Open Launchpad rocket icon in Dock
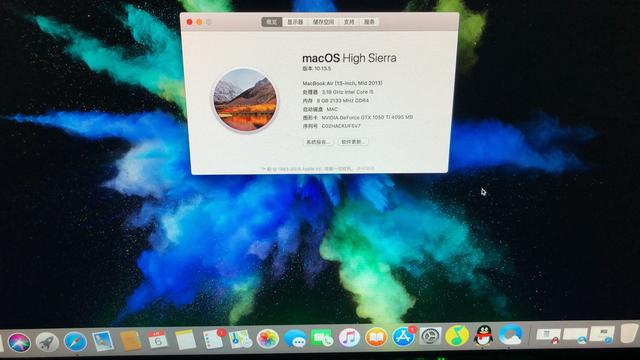 point(47,342)
